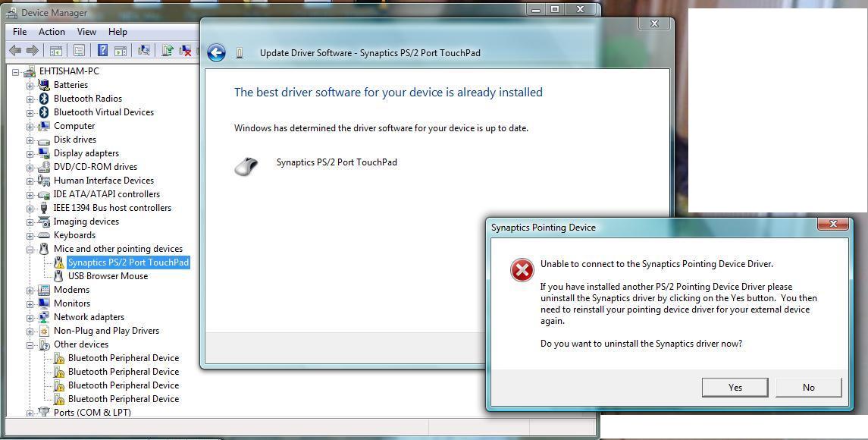Toggle the Show/Hide Action Pane toolbar icon
The width and height of the screenshot is (868, 440).
pos(120,50)
